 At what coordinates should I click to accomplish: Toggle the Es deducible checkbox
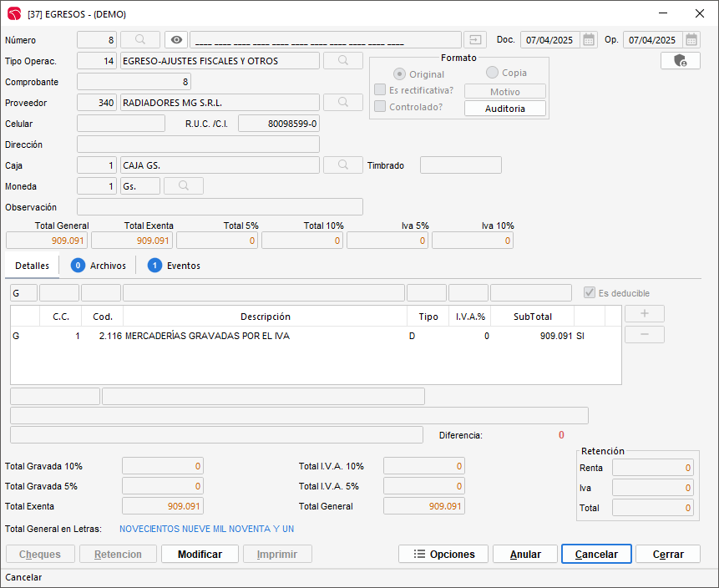click(x=590, y=293)
